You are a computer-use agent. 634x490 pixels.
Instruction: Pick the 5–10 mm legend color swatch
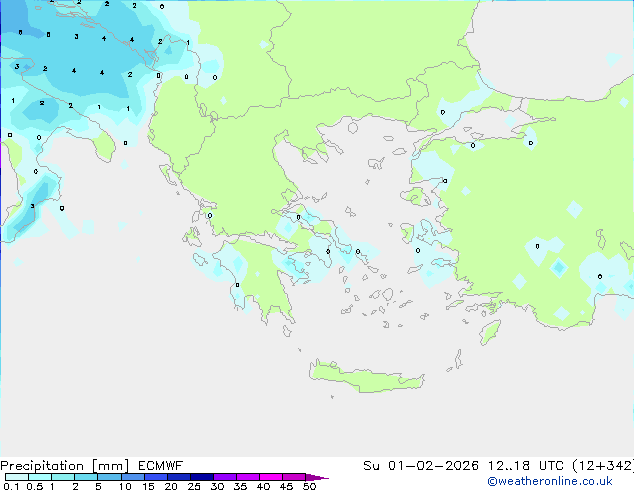[x=109, y=477]
